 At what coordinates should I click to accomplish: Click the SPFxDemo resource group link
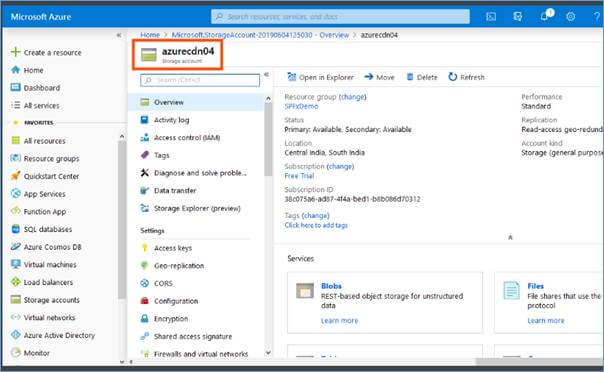coord(301,106)
